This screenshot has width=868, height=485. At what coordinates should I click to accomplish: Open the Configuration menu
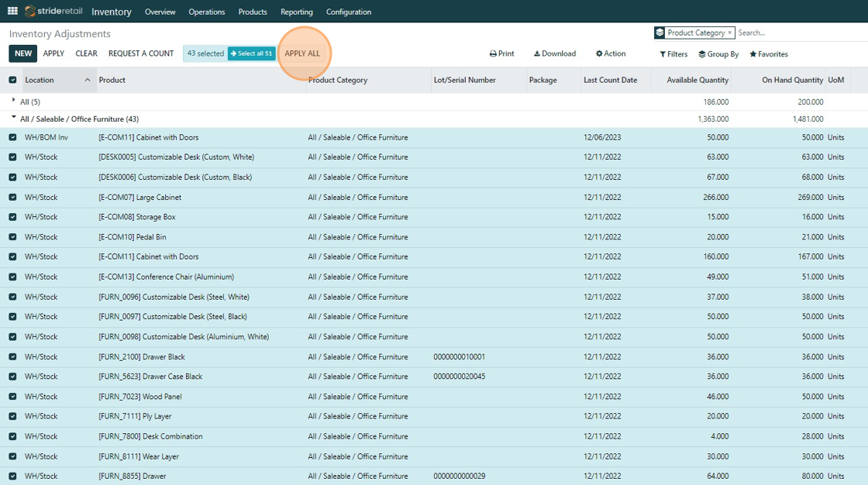coord(348,12)
